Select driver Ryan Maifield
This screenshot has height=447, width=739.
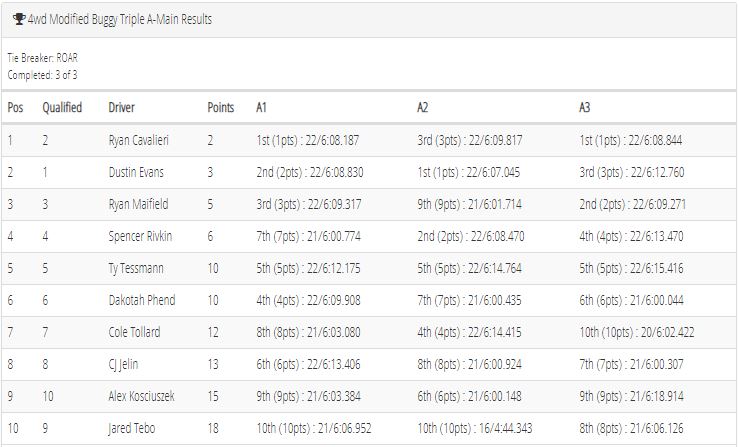pos(138,204)
